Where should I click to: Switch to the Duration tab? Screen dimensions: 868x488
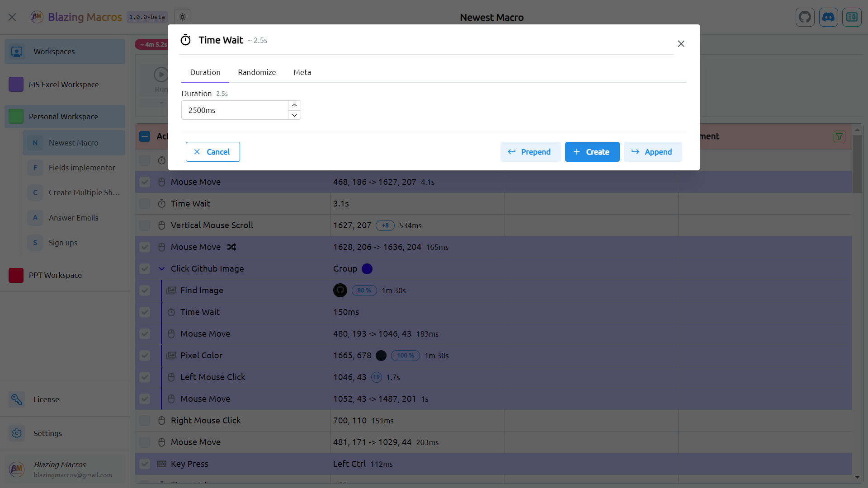click(x=205, y=72)
